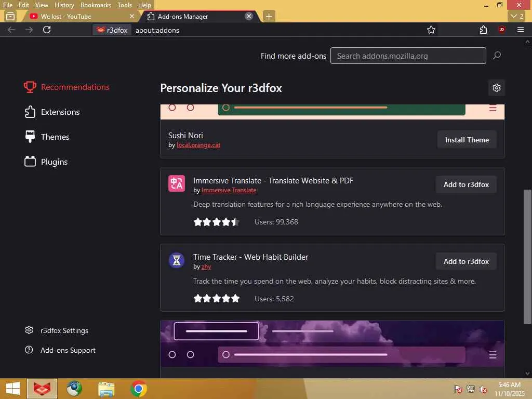
Task: Focus the Search addons.mozilla.org field
Action: point(408,56)
